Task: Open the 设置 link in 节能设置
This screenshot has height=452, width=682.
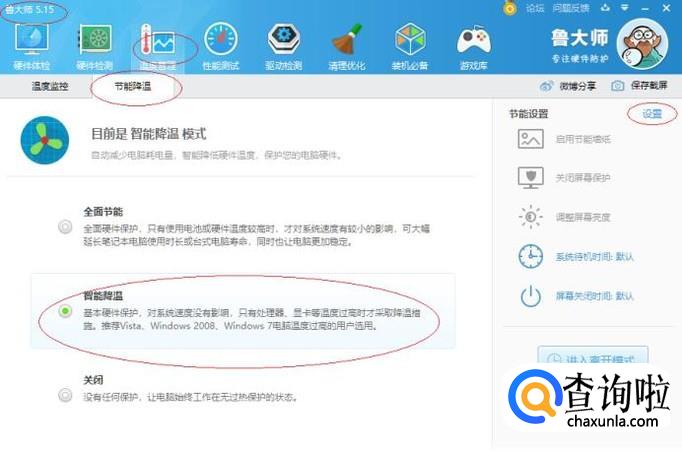Action: [x=652, y=114]
